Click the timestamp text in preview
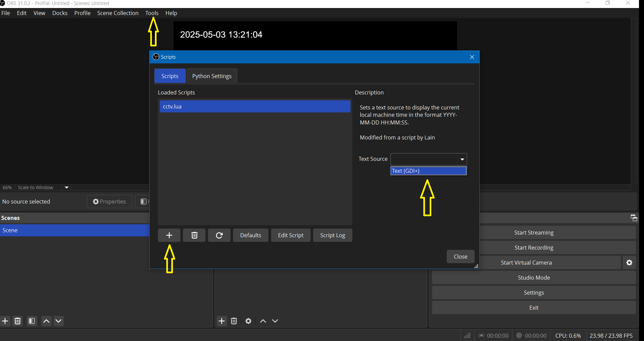The height and width of the screenshot is (341, 644). [x=221, y=35]
